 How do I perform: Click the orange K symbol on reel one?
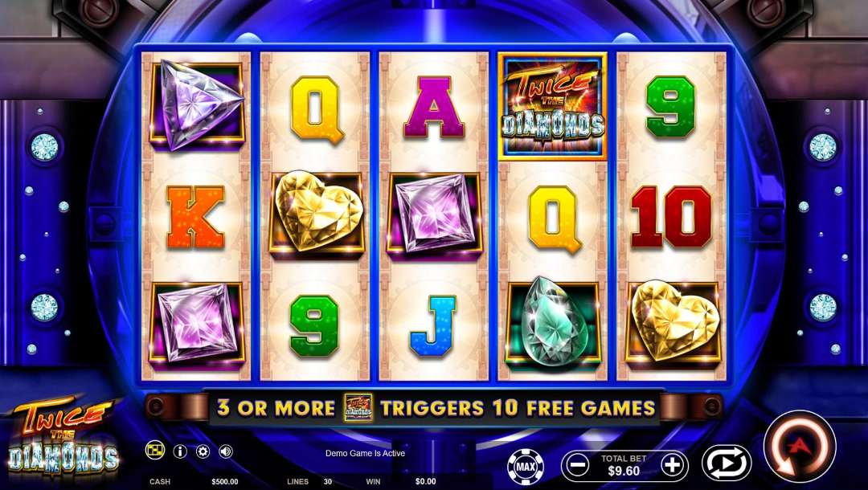195,217
